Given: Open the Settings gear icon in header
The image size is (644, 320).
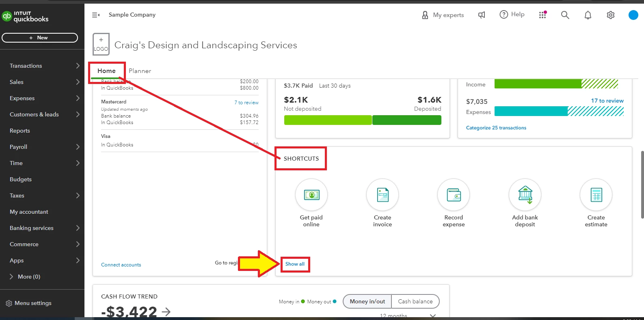Looking at the screenshot, I should coord(611,15).
